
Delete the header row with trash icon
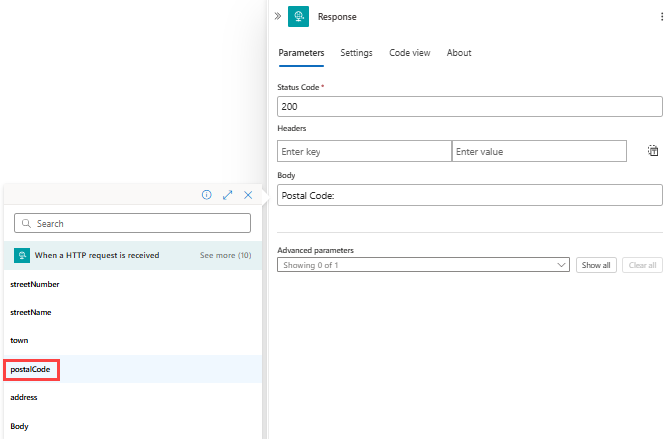(x=652, y=151)
